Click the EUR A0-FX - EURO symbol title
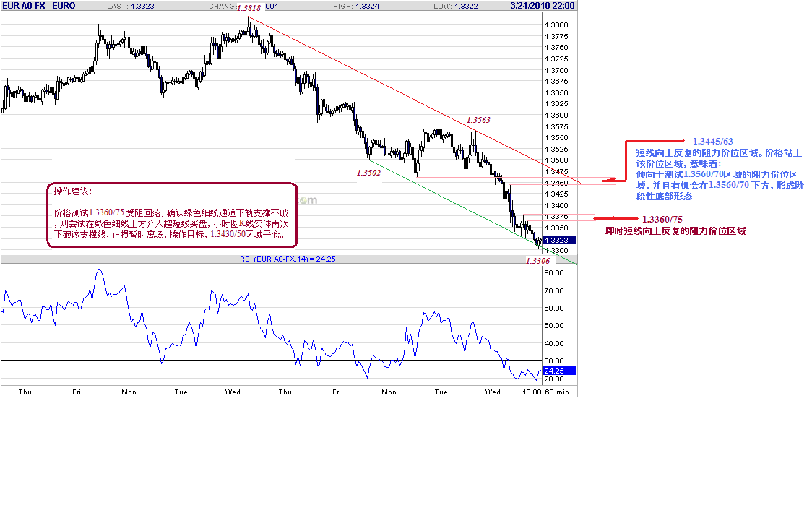 coord(39,6)
